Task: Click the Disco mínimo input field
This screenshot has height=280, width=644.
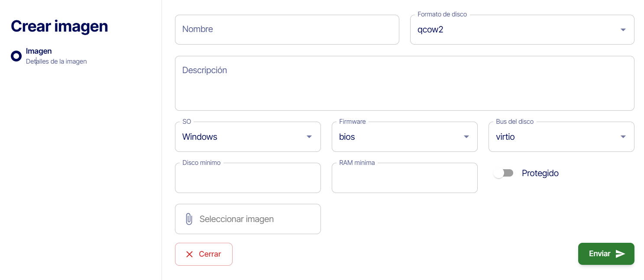Action: [247, 178]
